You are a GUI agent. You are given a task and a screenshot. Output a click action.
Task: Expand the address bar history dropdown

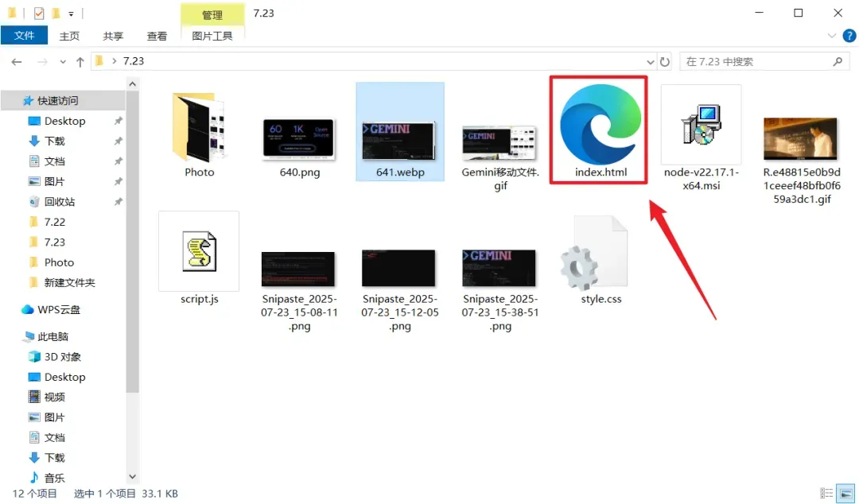click(x=651, y=62)
